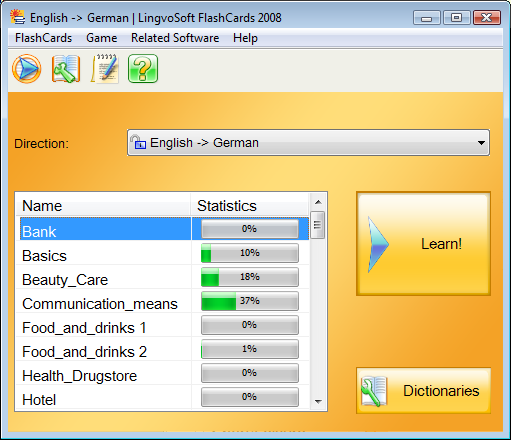Click the notepad with pencil toolbar icon

point(105,68)
